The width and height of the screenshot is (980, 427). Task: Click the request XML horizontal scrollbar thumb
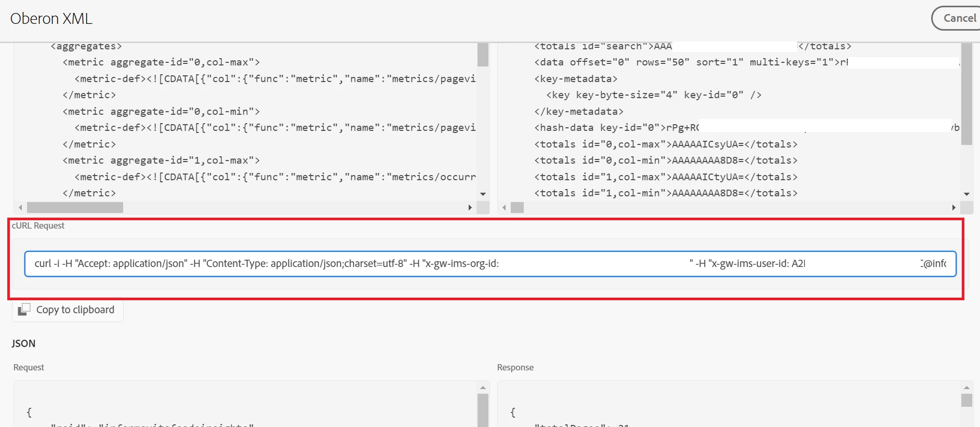tap(75, 208)
